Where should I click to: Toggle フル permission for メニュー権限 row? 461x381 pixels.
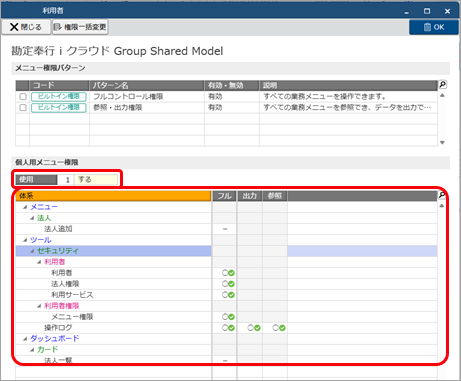tap(228, 317)
